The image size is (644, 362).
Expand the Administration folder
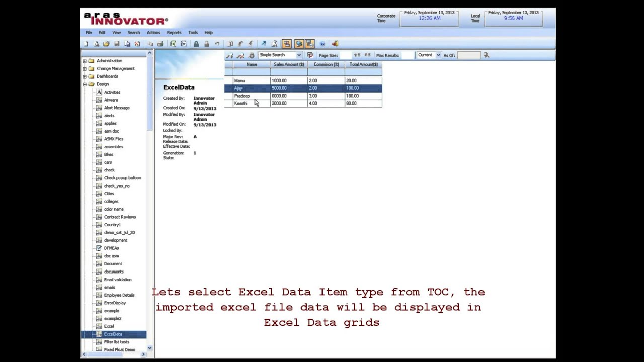point(85,61)
